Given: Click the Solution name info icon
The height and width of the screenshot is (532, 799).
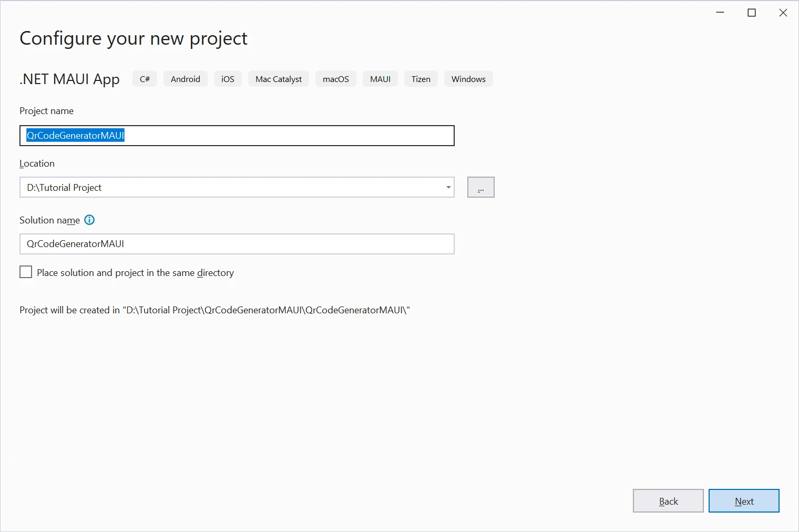Looking at the screenshot, I should pyautogui.click(x=89, y=220).
